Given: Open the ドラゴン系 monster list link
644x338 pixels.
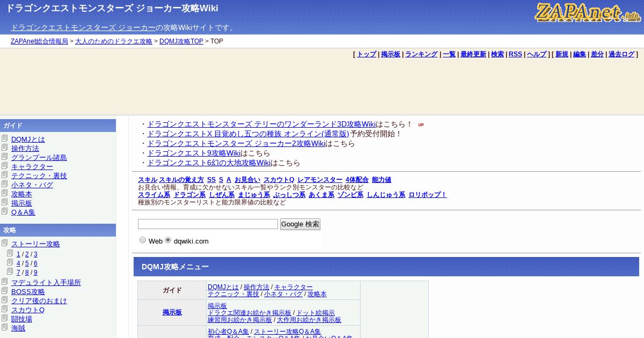Looking at the screenshot, I should pyautogui.click(x=189, y=195).
